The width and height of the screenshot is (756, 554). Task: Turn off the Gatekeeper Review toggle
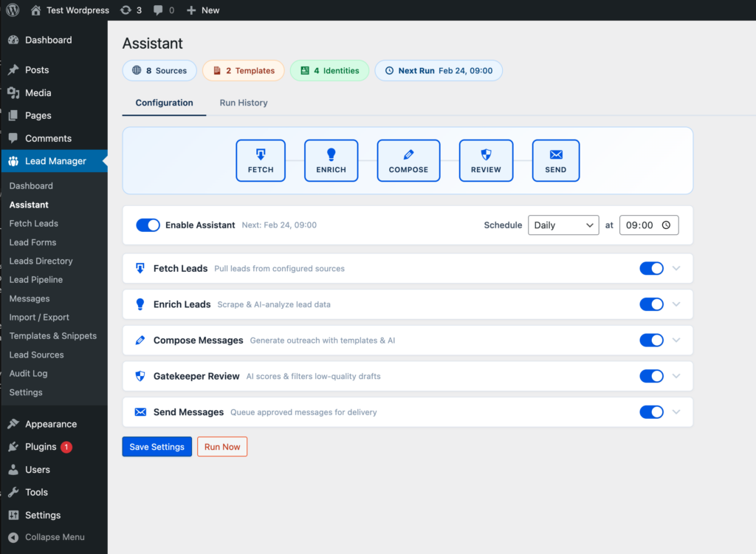pyautogui.click(x=651, y=376)
